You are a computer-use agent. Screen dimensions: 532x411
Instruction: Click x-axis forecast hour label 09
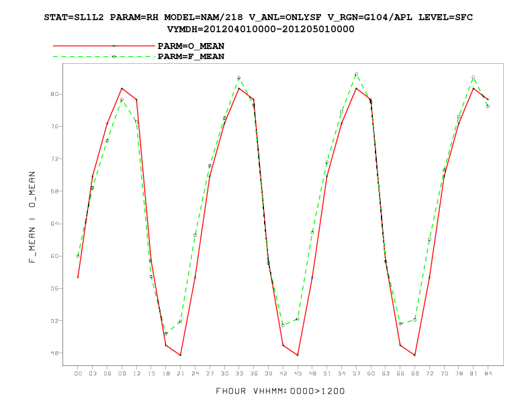[122, 373]
